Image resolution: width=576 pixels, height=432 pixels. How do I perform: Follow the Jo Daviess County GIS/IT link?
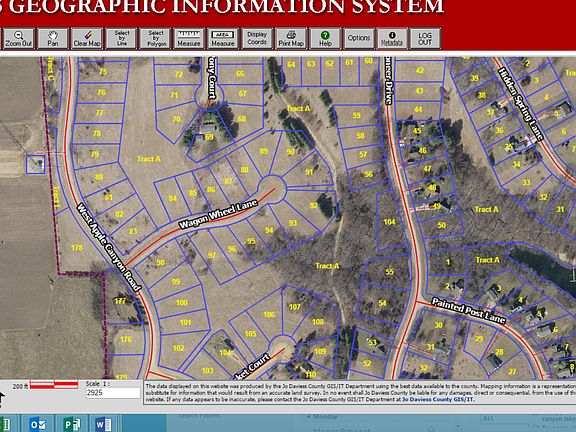pyautogui.click(x=438, y=399)
